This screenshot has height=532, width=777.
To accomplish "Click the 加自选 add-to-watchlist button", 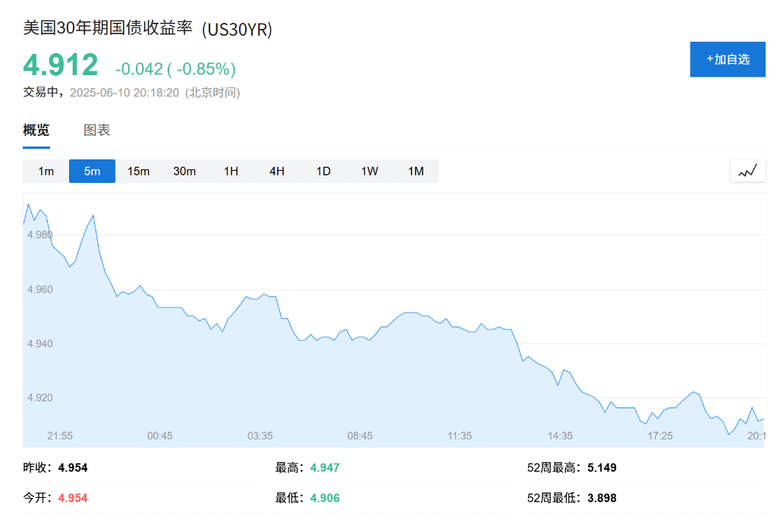I will point(727,59).
